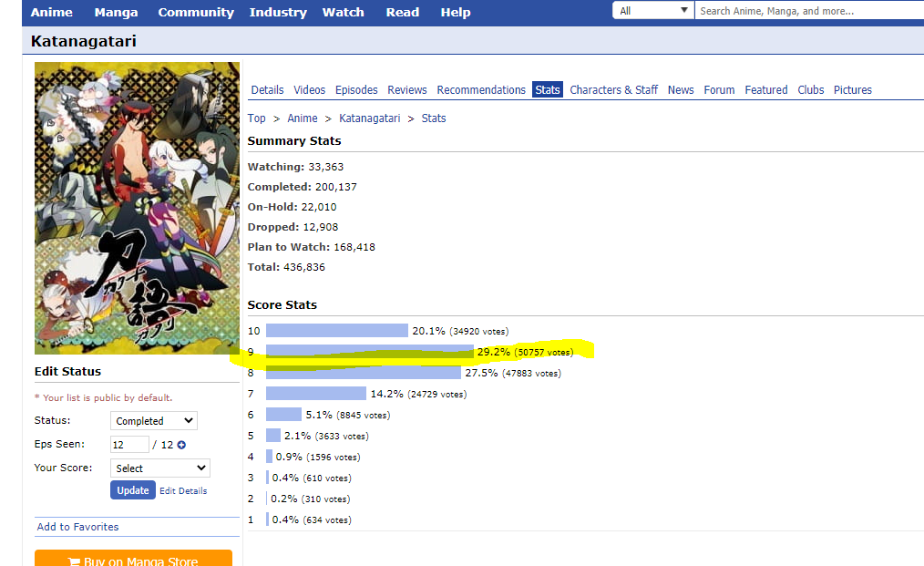The height and width of the screenshot is (566, 924).
Task: Click the Total: 436,836 stat
Action: tap(286, 267)
